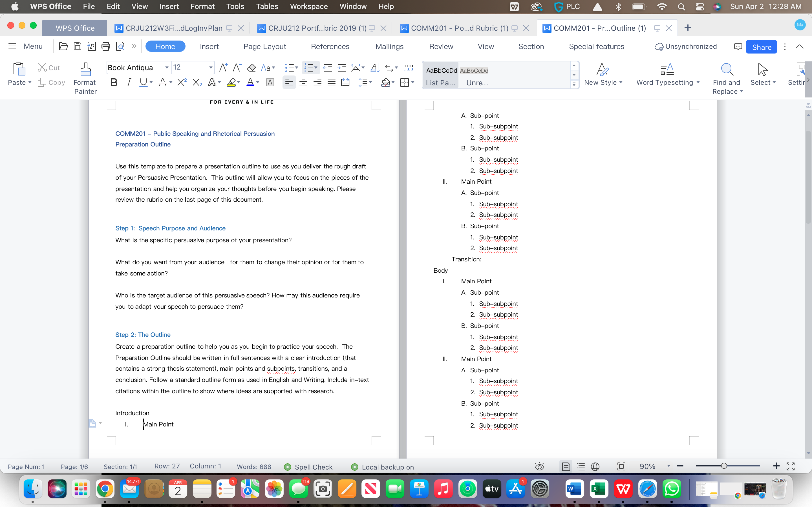Click the Save document icon
Viewport: 812px width, 507px height.
78,46
